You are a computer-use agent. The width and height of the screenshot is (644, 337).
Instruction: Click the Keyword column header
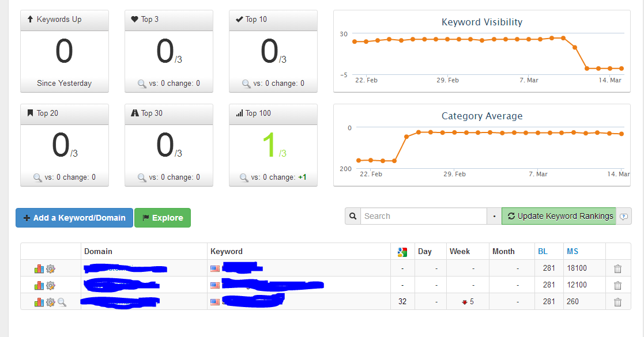pyautogui.click(x=227, y=252)
